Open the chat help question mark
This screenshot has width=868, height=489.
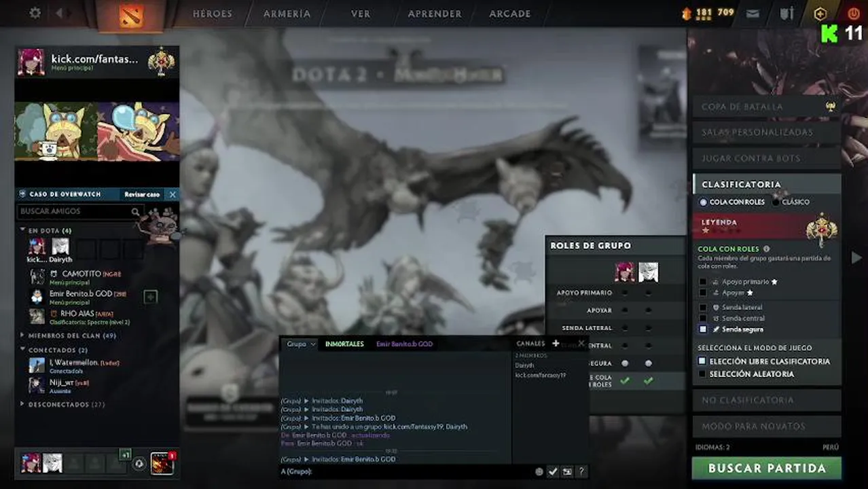[581, 471]
